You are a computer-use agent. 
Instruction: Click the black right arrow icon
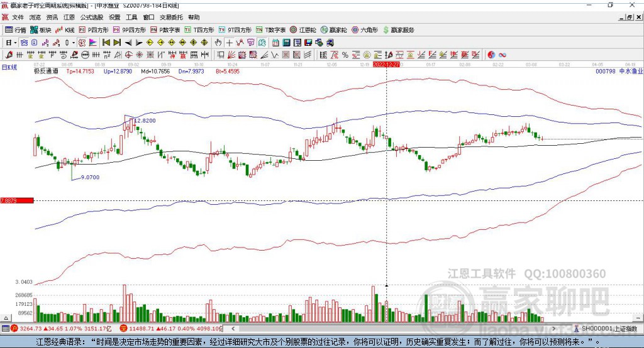pos(139,43)
